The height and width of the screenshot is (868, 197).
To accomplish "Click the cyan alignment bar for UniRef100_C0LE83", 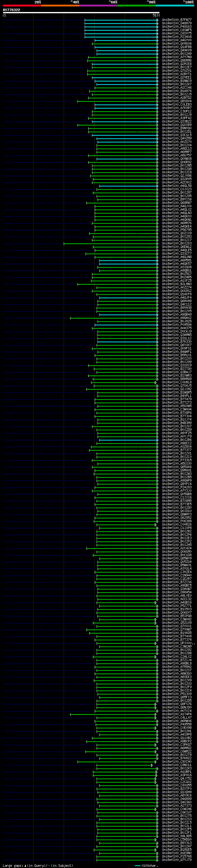I will click(x=127, y=104).
